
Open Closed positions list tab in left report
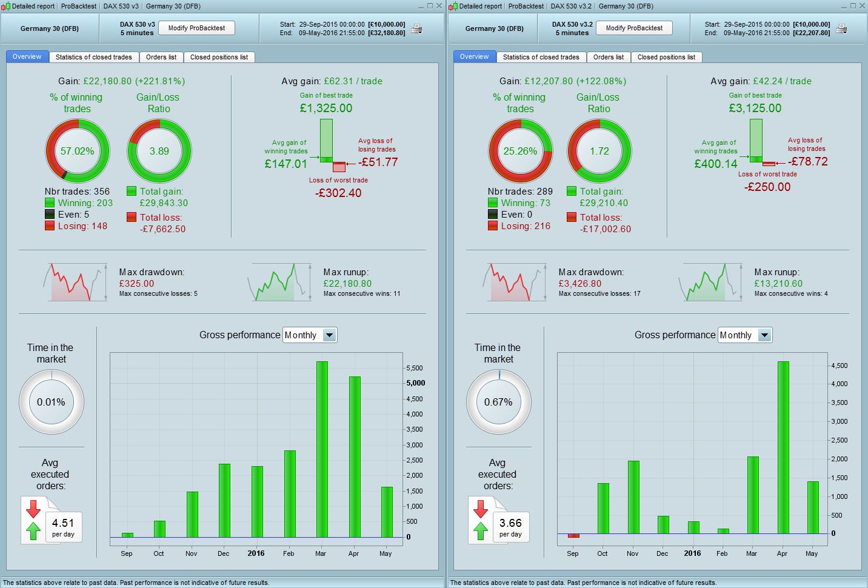coord(219,57)
